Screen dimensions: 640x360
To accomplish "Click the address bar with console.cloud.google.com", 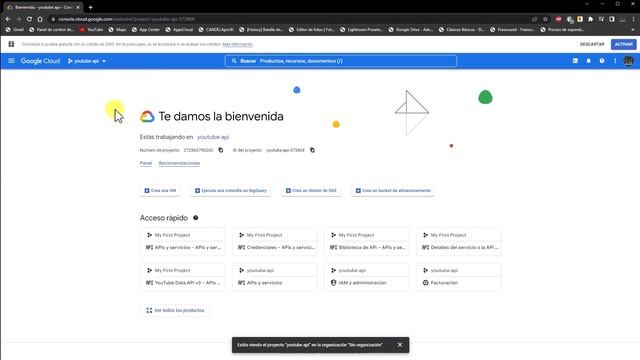I will coord(290,19).
